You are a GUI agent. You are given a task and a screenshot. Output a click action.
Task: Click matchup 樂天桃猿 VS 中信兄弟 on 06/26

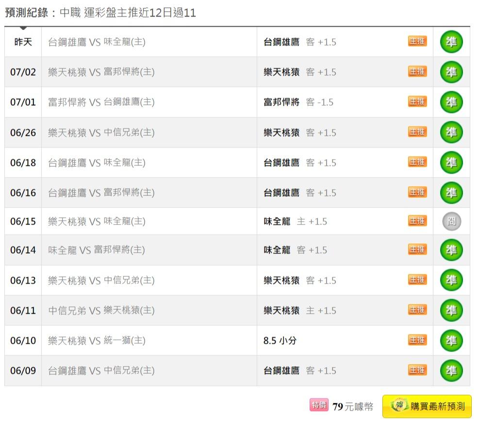point(101,132)
